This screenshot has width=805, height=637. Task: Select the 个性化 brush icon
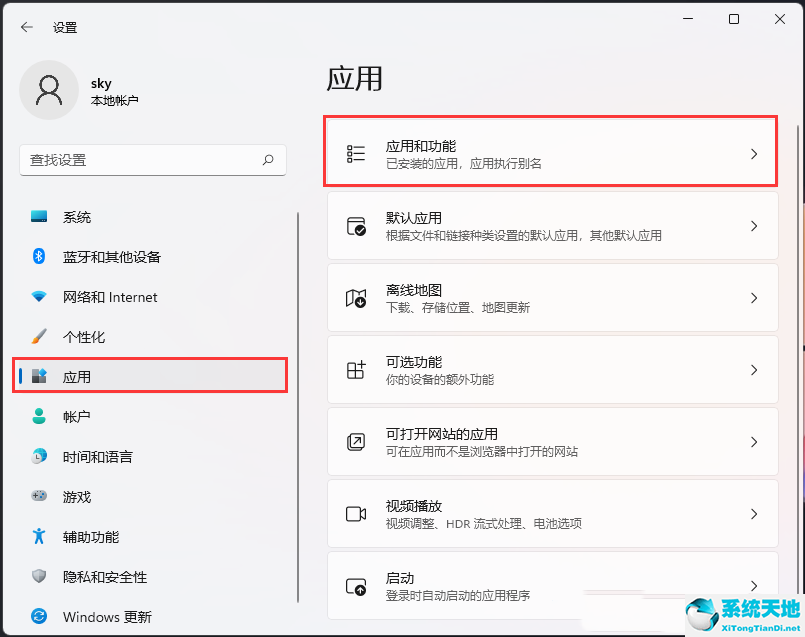[x=38, y=337]
